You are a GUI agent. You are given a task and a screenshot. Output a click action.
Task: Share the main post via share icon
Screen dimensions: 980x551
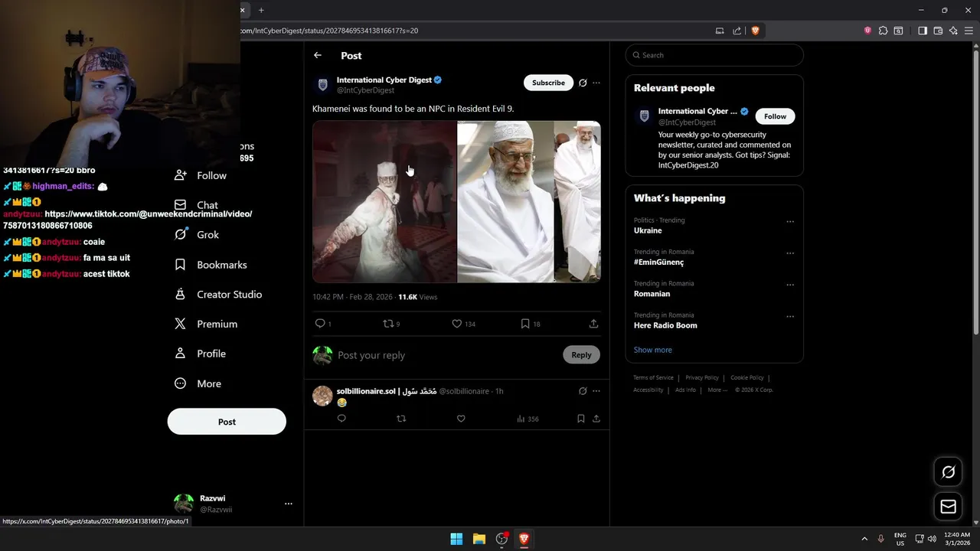coord(593,324)
